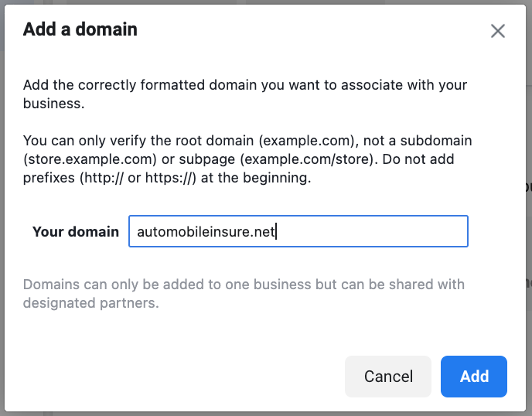Submit automobileinsure.net via Add
532x416 pixels.
[474, 377]
